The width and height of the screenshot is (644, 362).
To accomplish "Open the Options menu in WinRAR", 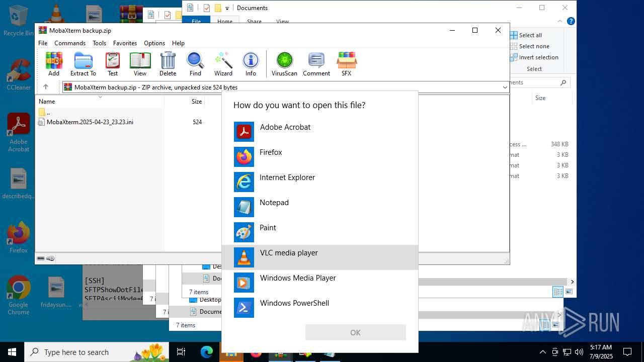I will (x=154, y=43).
